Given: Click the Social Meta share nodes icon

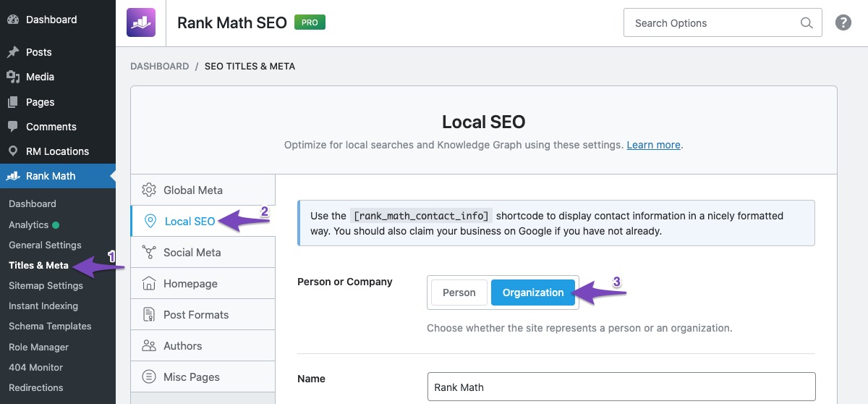Looking at the screenshot, I should point(149,253).
